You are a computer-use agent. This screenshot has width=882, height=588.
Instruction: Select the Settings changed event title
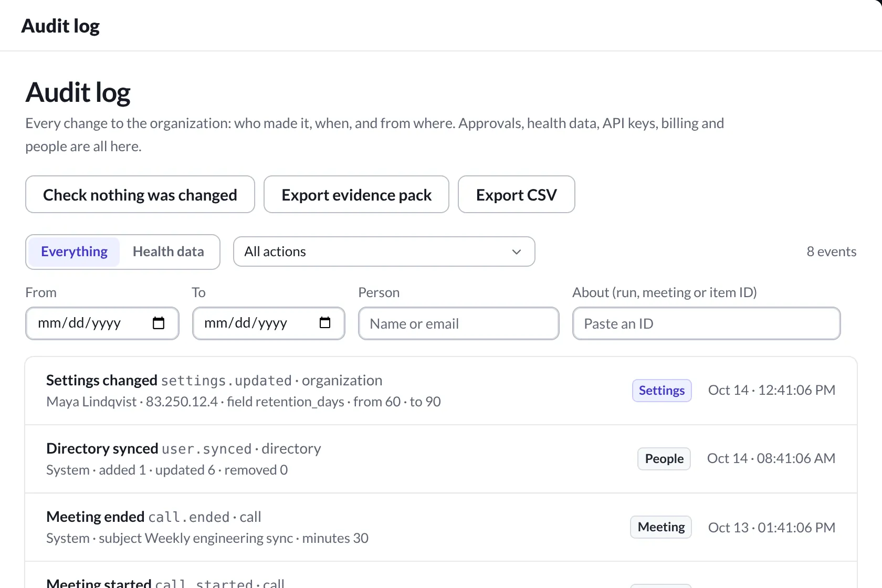click(x=102, y=380)
